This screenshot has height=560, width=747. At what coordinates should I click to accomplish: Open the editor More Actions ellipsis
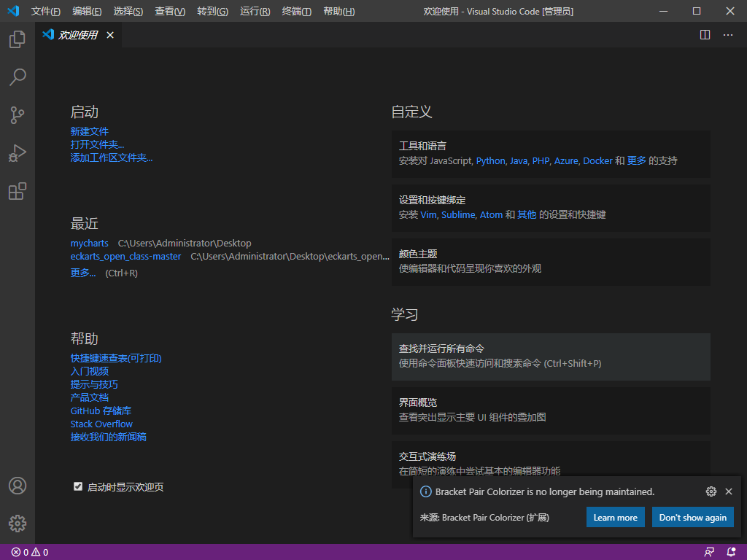pos(728,35)
